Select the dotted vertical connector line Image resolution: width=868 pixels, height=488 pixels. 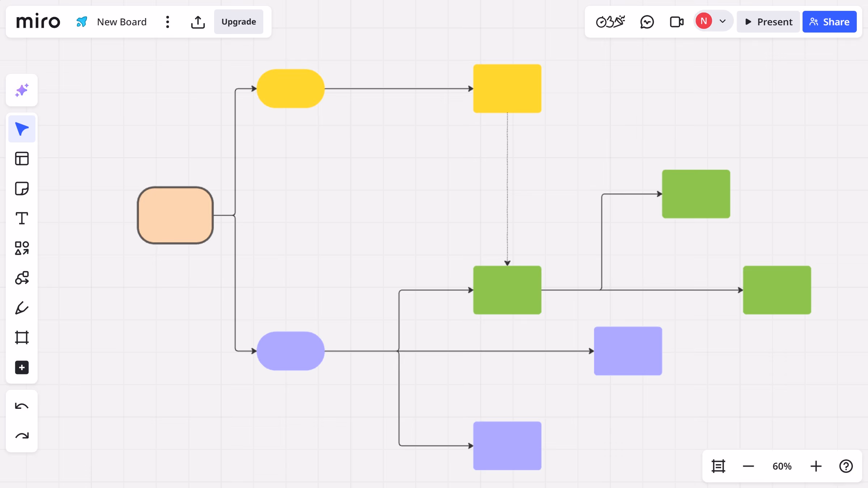point(507,189)
